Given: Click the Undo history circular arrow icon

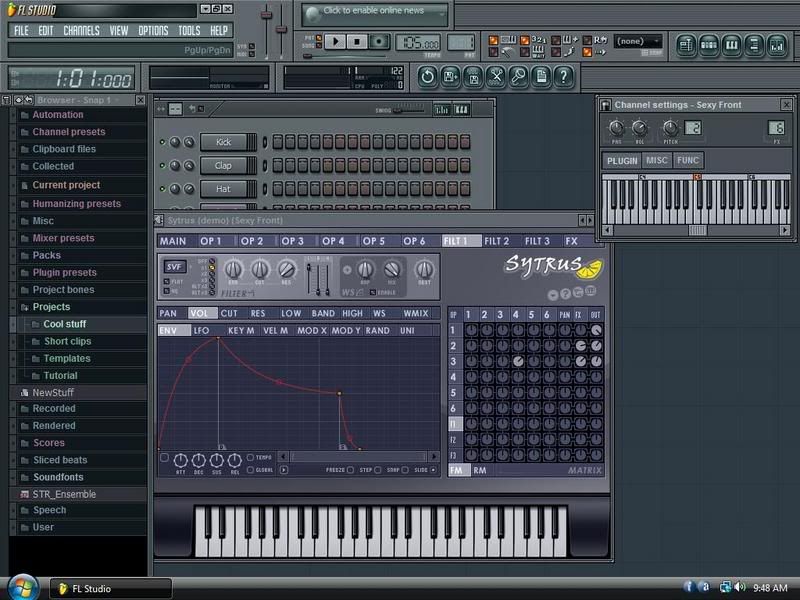Looking at the screenshot, I should 428,77.
